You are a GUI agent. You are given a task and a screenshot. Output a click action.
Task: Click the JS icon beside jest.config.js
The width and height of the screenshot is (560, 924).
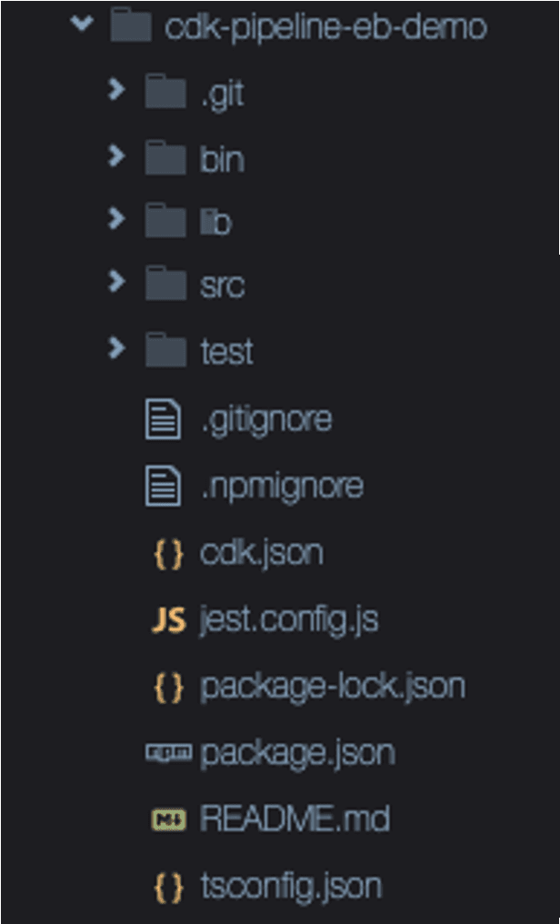[x=168, y=621]
